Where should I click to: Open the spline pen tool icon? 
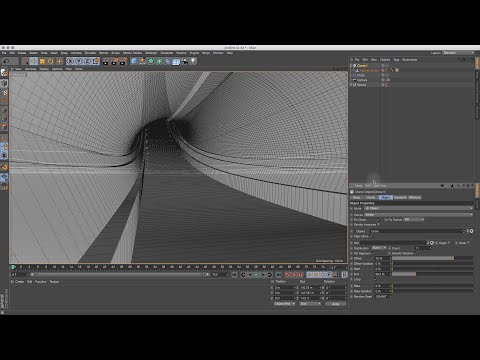point(142,61)
